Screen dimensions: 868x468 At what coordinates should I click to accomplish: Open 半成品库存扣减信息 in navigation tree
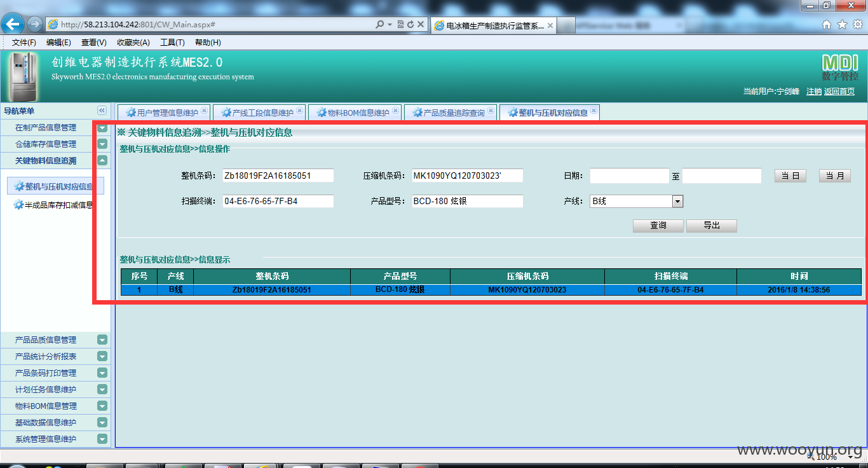pos(55,205)
